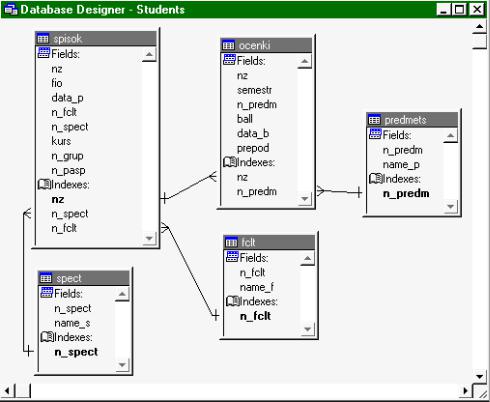Select the ocenki table title bar
Image resolution: width=490 pixels, height=402 pixels.
coord(266,45)
